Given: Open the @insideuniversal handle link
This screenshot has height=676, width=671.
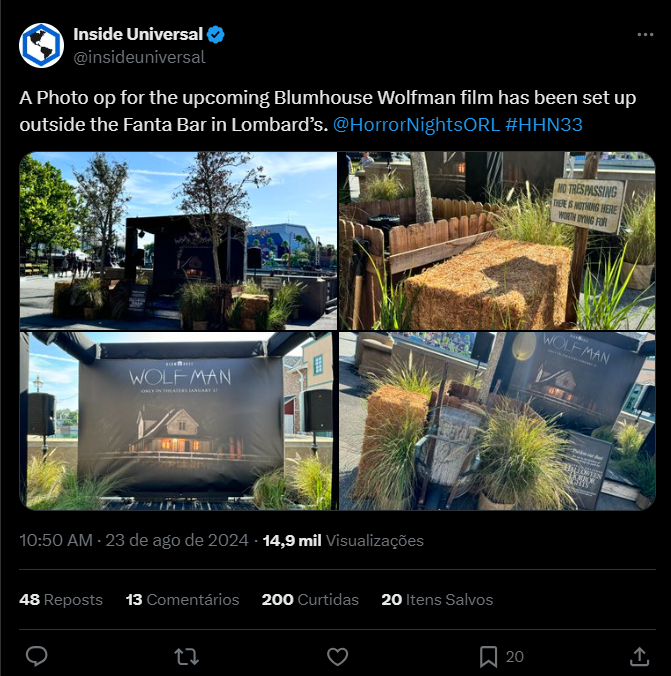Looking at the screenshot, I should [139, 57].
